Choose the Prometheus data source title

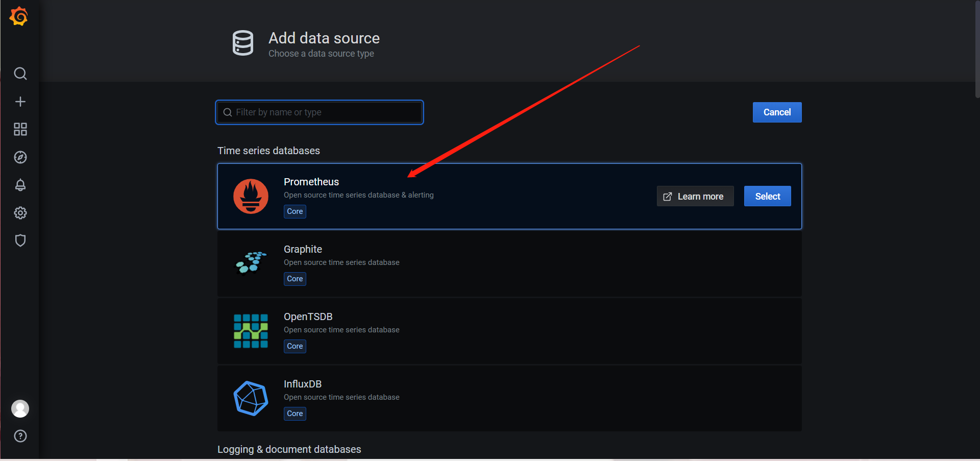311,182
